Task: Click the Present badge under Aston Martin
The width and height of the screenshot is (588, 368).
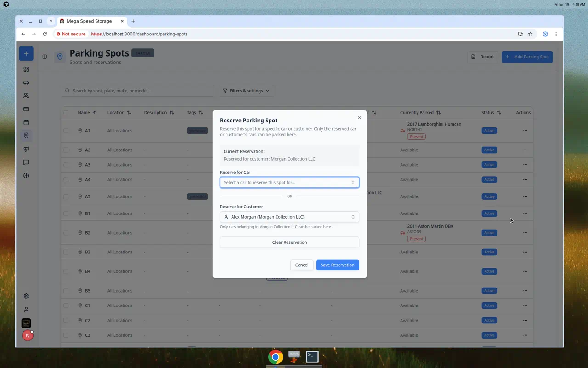Action: (x=416, y=239)
